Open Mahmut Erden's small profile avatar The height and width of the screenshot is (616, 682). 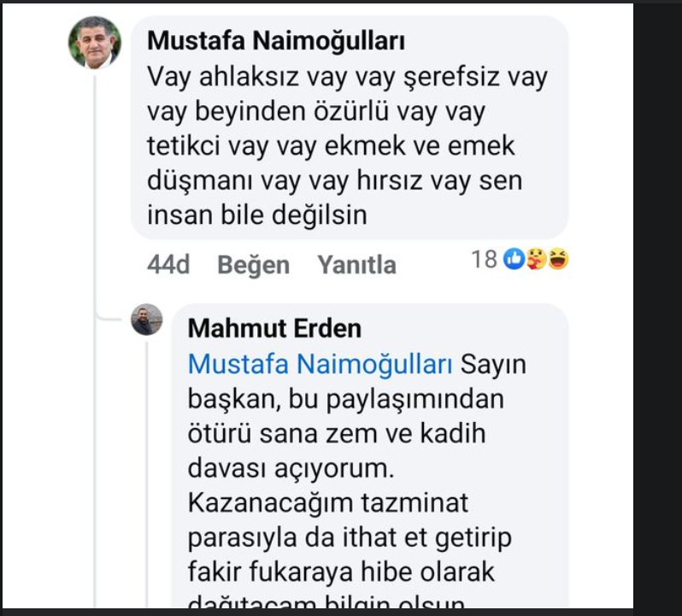point(146,320)
